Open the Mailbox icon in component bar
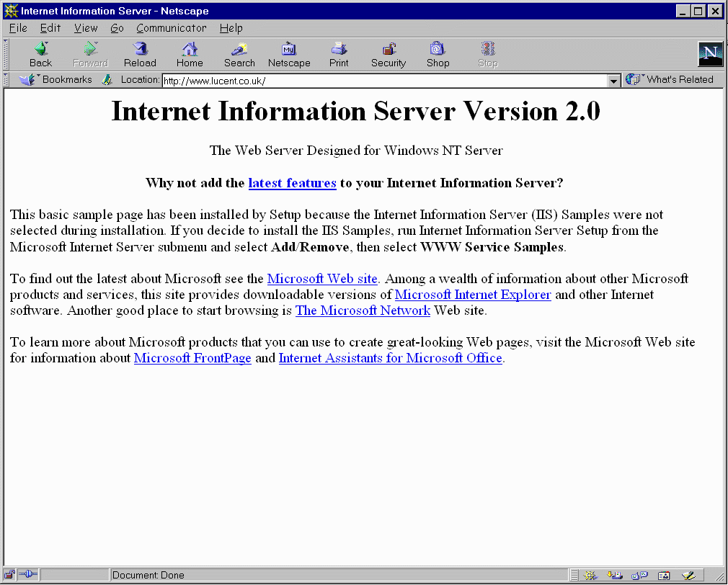The width and height of the screenshot is (728, 585). (x=615, y=575)
